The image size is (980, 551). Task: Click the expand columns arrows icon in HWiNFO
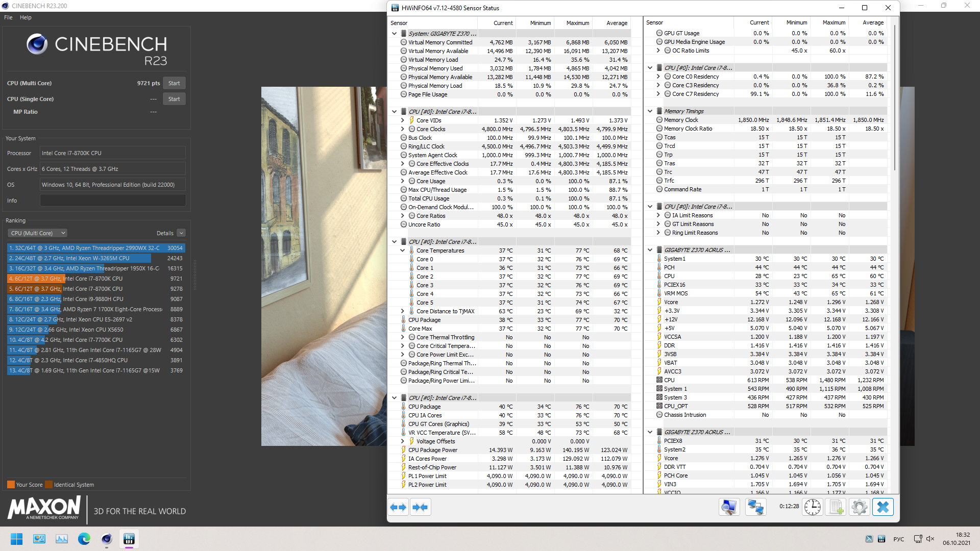(398, 507)
